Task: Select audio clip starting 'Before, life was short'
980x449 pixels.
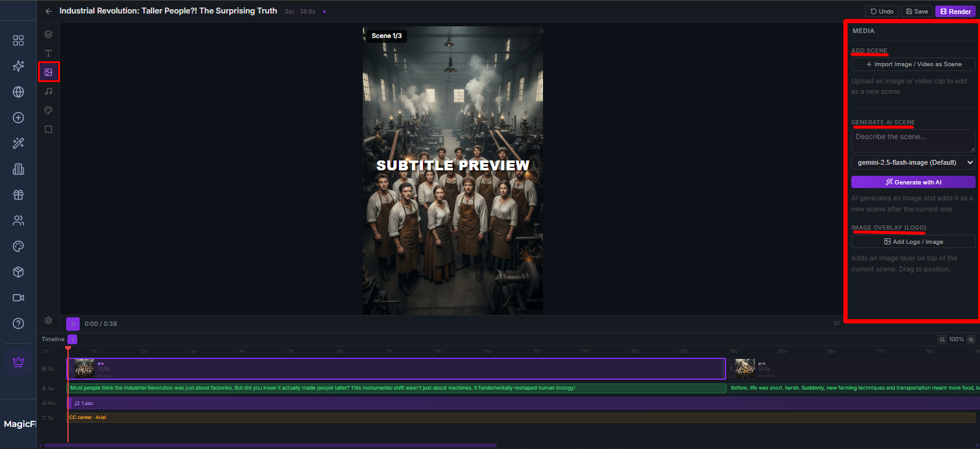Action: (854, 388)
